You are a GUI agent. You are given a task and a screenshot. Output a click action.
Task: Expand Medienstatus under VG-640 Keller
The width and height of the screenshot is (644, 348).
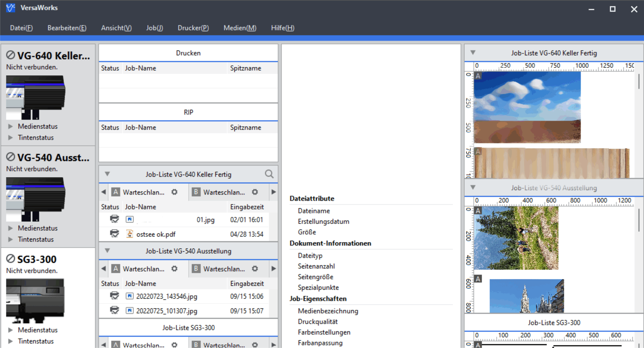pos(11,126)
